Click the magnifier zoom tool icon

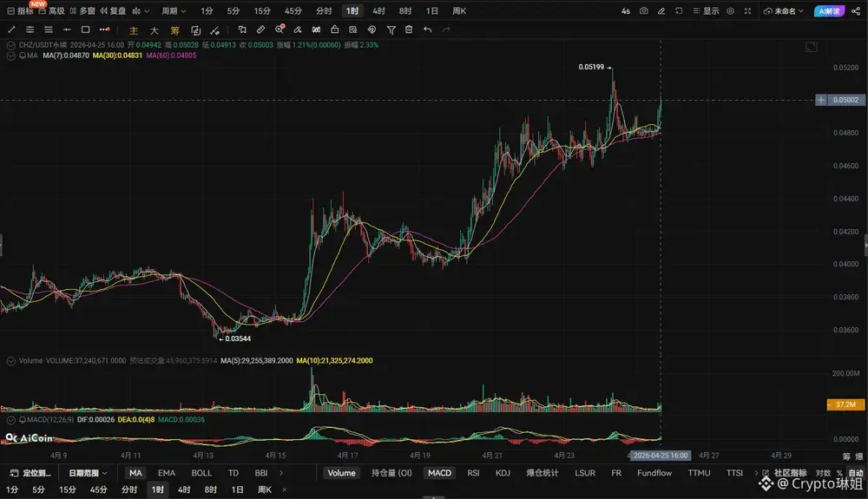279,30
